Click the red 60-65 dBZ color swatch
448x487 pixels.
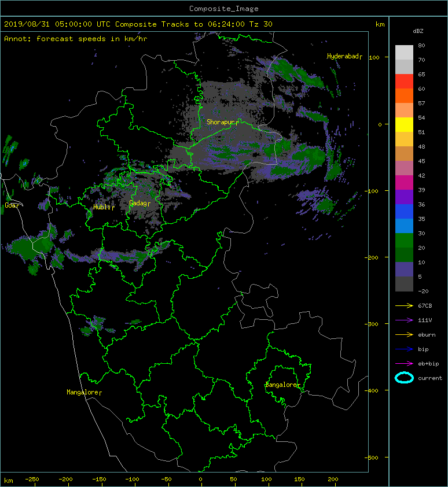[x=404, y=82]
